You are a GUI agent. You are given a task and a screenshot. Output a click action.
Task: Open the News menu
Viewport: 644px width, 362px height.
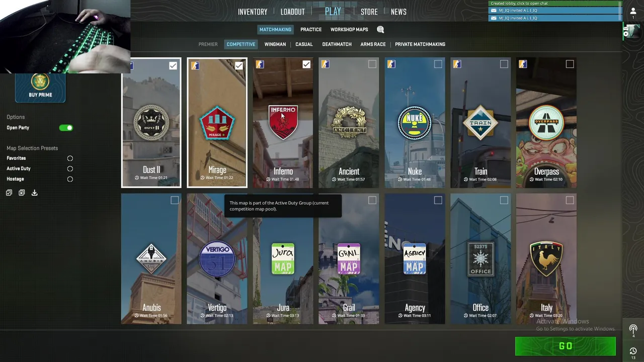(398, 12)
